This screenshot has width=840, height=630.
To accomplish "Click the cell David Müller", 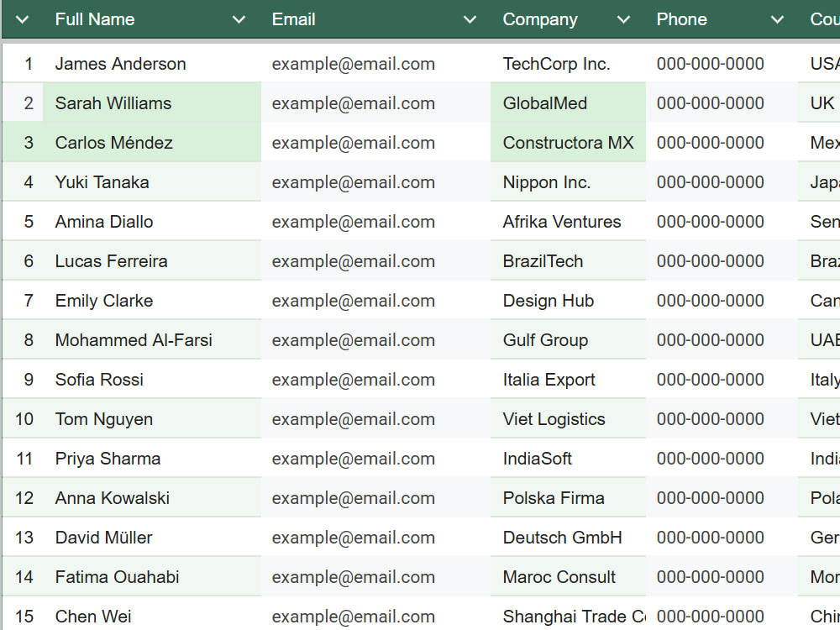I will point(152,538).
